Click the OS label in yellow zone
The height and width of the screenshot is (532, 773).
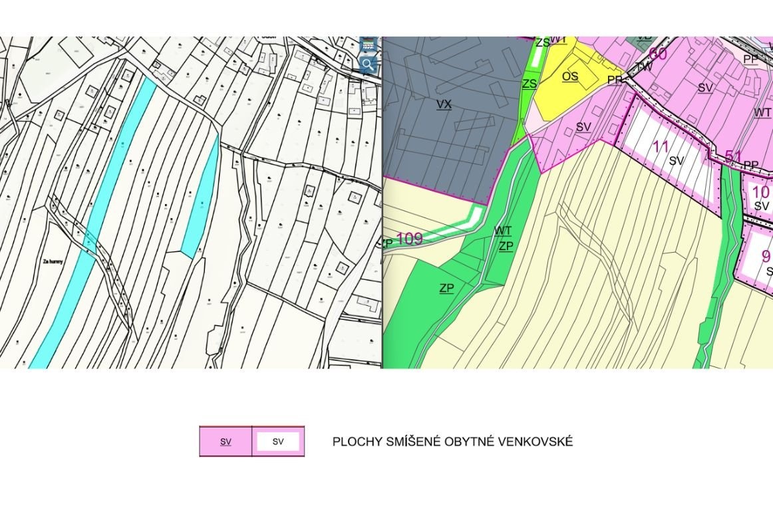pos(570,76)
